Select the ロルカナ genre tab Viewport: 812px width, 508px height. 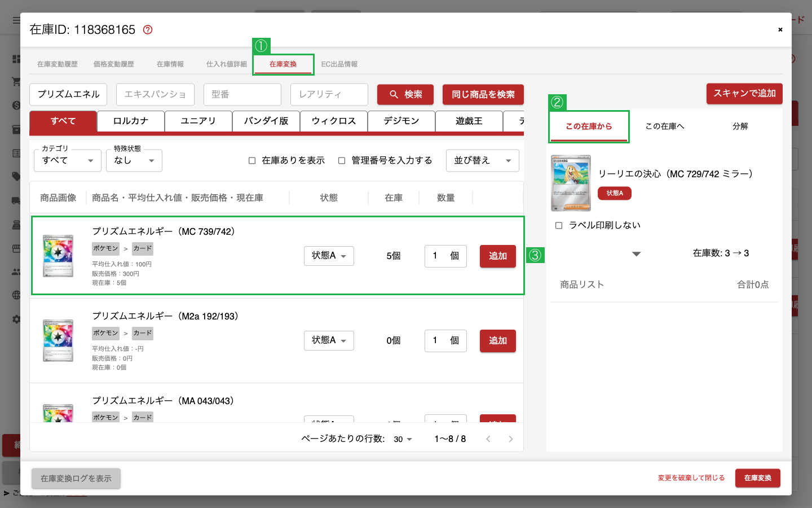[131, 121]
